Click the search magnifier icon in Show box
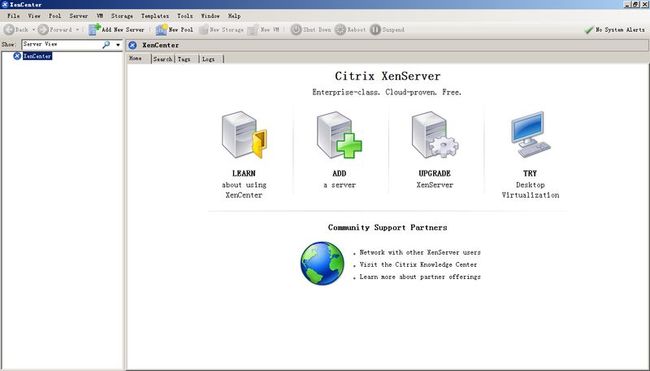The image size is (650, 371). coord(106,44)
